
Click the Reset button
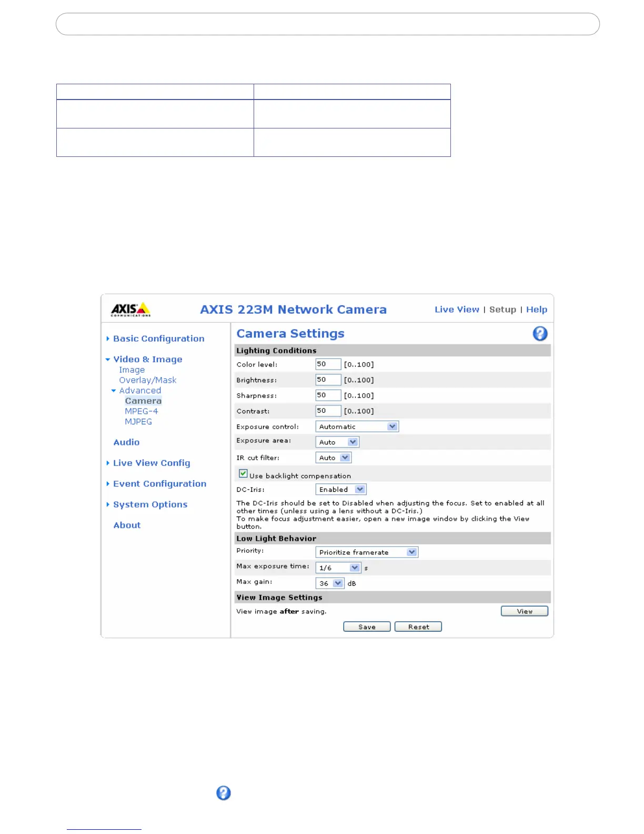[x=418, y=627]
